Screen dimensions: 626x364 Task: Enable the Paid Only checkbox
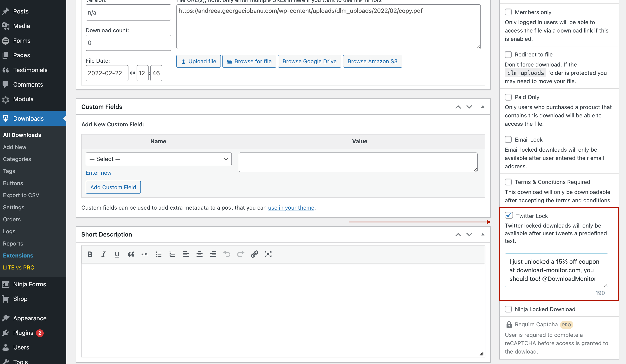[508, 97]
